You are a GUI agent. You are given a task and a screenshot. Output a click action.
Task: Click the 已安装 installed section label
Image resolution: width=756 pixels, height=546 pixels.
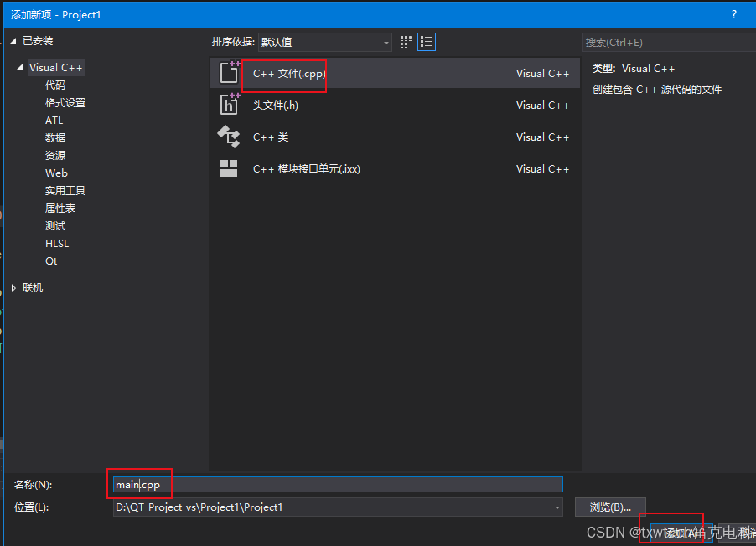(38, 41)
